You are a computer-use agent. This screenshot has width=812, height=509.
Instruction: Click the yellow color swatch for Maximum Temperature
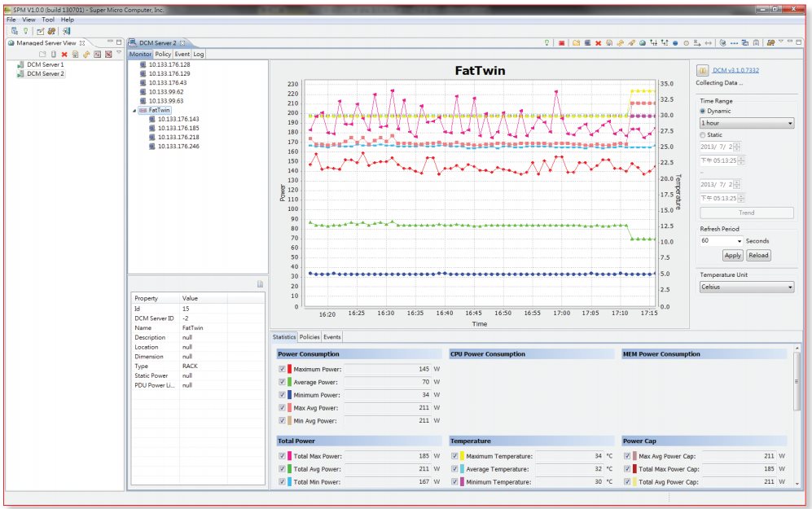pos(462,456)
